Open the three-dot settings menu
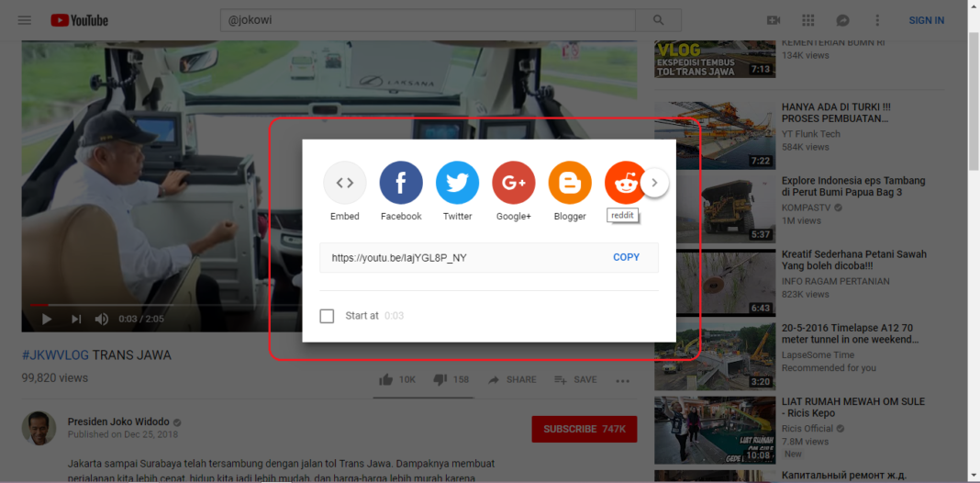This screenshot has height=483, width=980. [877, 20]
